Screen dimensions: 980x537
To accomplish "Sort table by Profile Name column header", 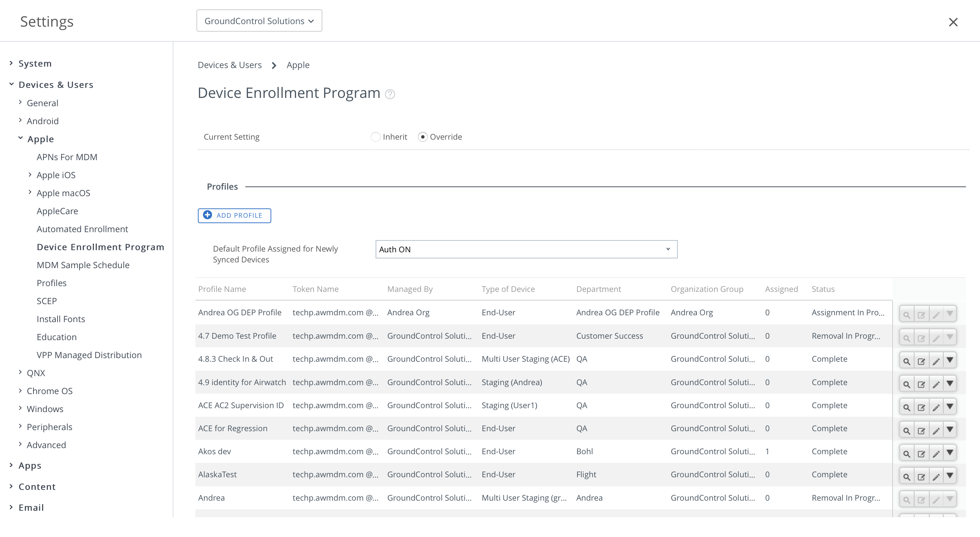I will click(x=222, y=289).
